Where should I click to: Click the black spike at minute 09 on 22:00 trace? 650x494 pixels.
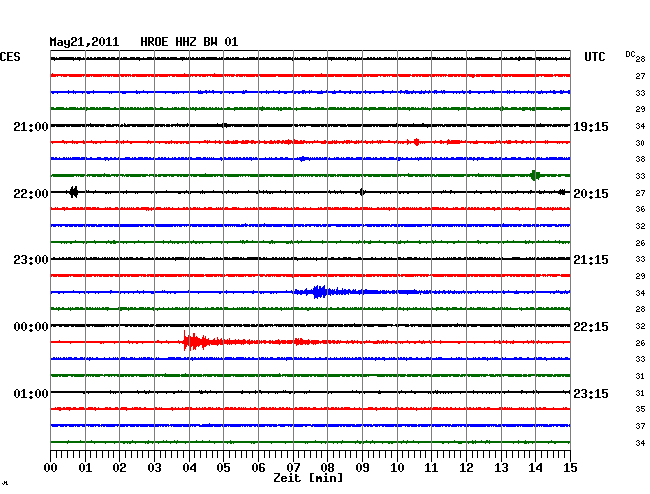pos(362,192)
